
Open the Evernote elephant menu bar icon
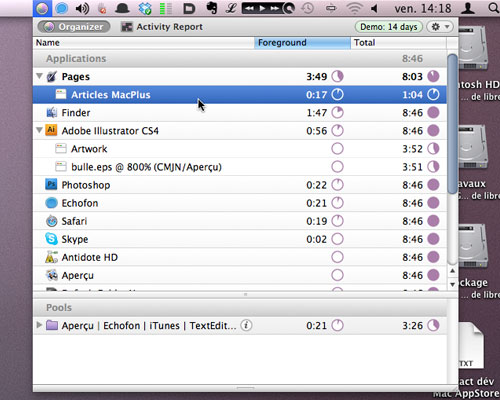coord(211,8)
